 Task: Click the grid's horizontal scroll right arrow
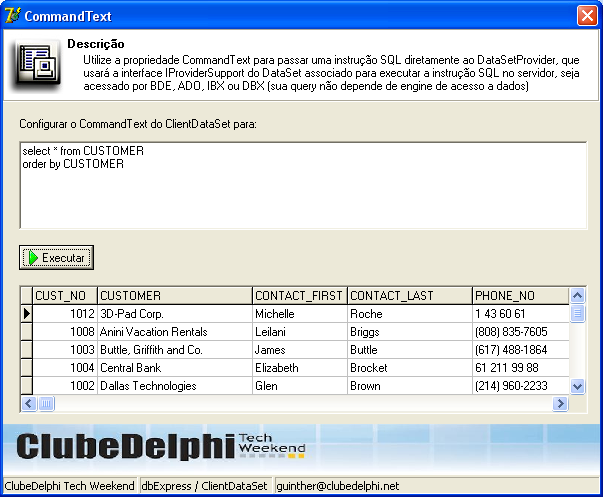click(561, 403)
